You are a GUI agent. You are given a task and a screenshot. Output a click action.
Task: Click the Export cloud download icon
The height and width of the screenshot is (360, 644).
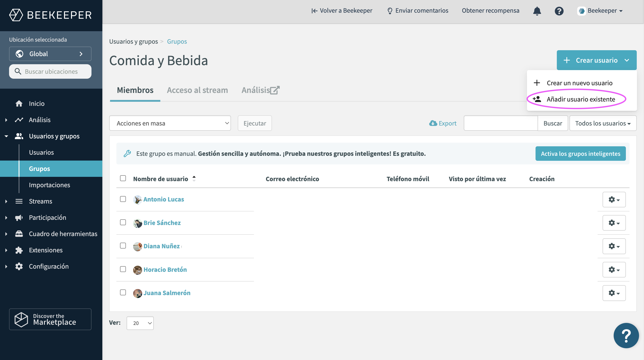[x=433, y=123]
